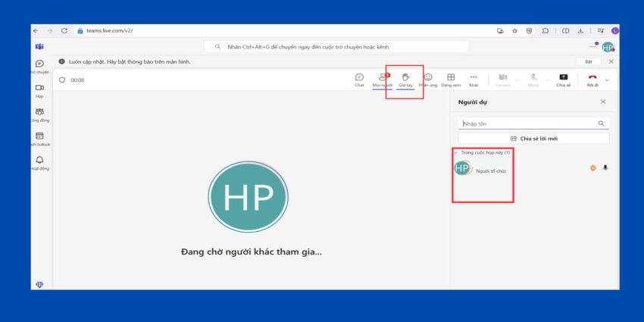Click microphone icon beside HP participant
644x322 pixels.
605,167
